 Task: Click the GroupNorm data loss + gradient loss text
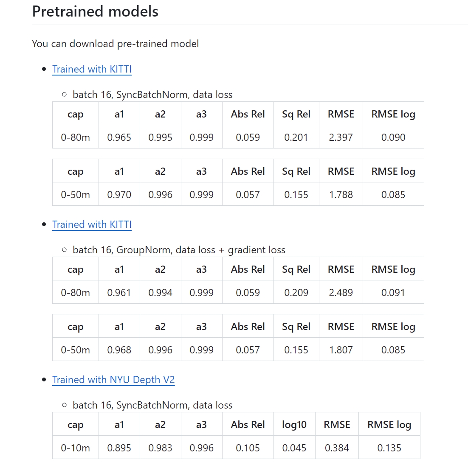(x=179, y=250)
